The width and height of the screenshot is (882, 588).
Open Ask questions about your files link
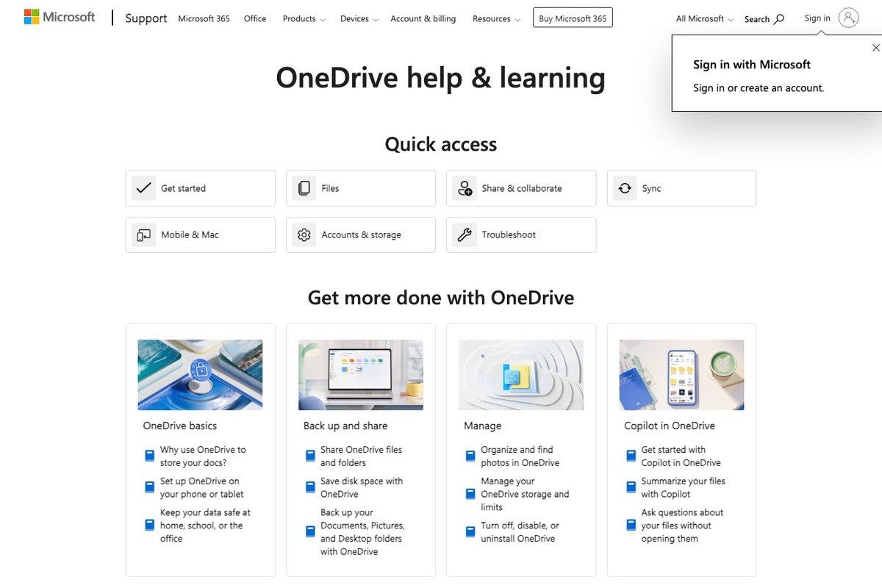point(682,526)
